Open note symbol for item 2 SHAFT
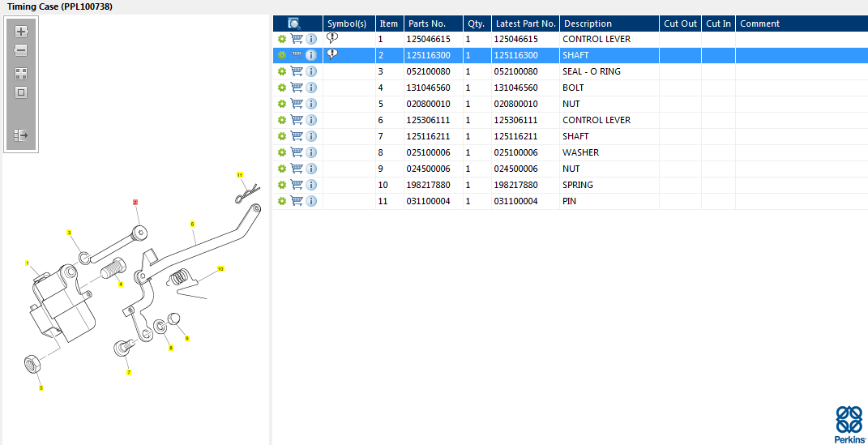The image size is (868, 445). click(332, 54)
